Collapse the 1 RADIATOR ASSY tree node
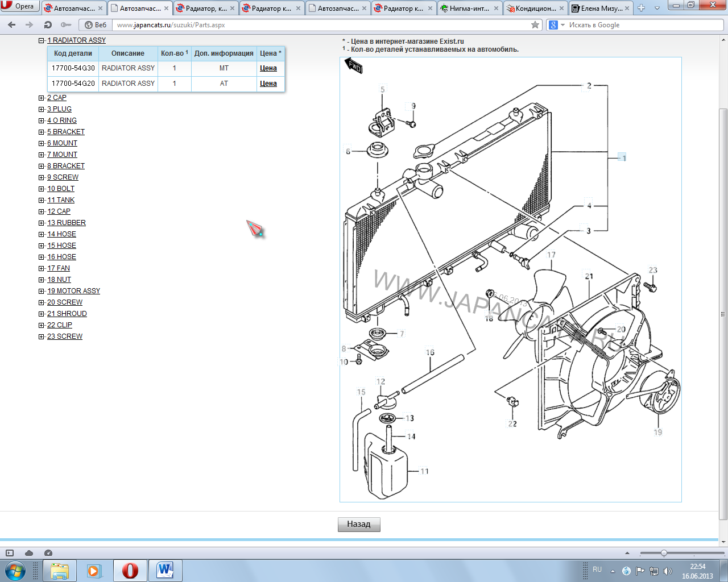 pos(42,40)
